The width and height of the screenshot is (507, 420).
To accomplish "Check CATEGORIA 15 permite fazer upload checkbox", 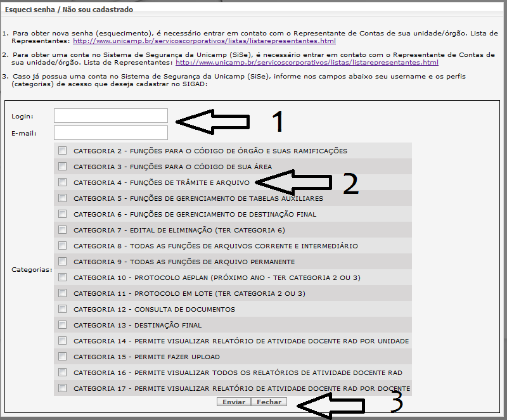I will tap(62, 357).
